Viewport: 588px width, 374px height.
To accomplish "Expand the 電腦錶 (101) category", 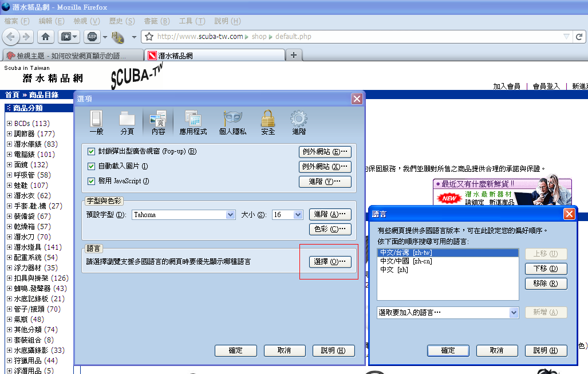I will coord(9,154).
